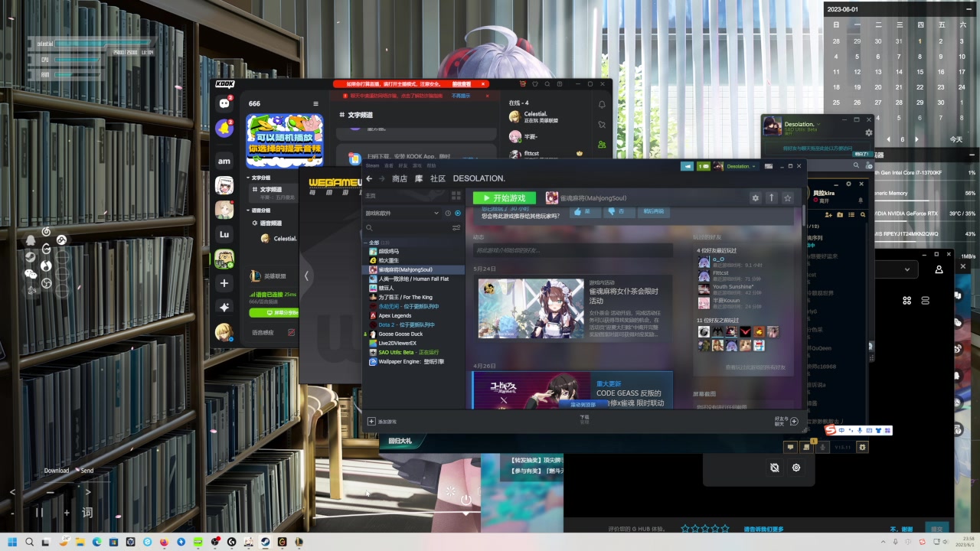This screenshot has width=980, height=551.
Task: Open Steam announcements megaphone icon
Action: click(x=688, y=166)
